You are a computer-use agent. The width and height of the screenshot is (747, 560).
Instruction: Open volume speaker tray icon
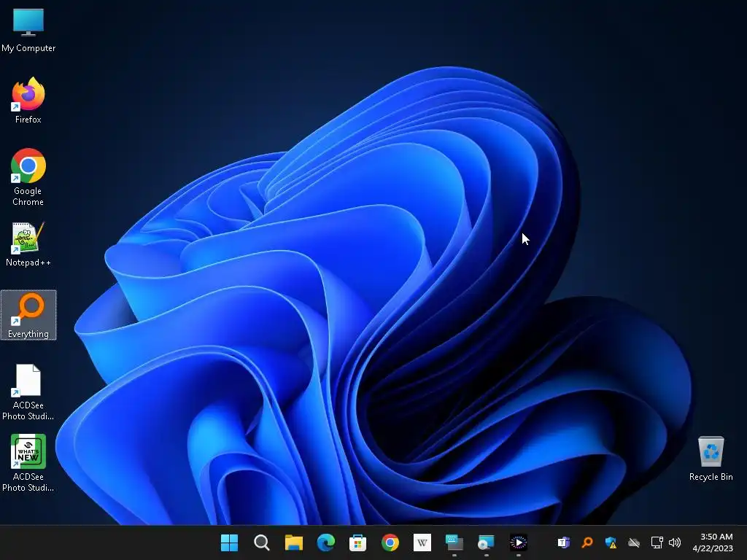pyautogui.click(x=675, y=542)
